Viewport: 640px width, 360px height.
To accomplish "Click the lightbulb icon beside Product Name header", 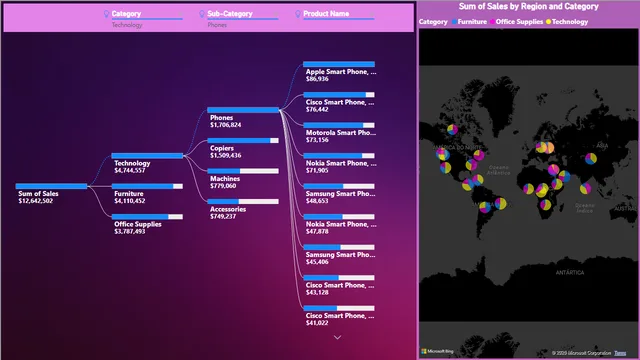I will 298,14.
